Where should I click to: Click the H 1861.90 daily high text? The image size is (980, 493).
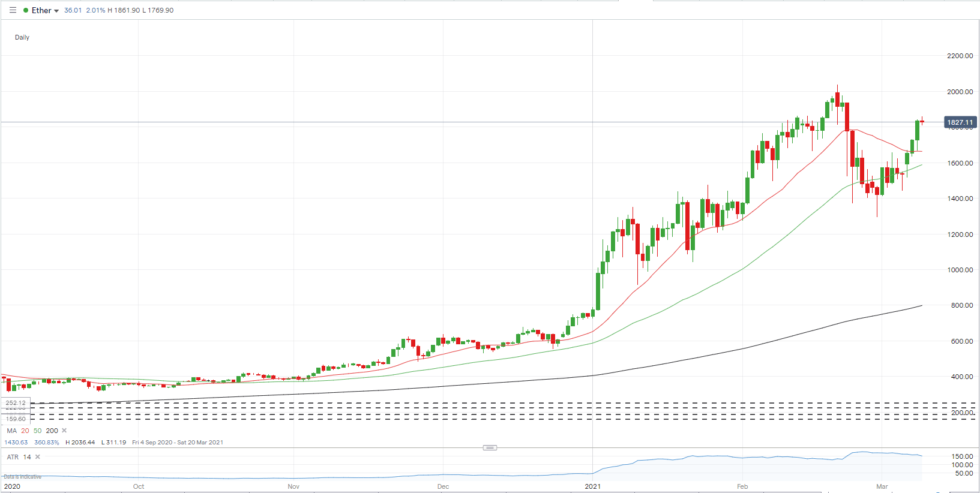pos(124,10)
